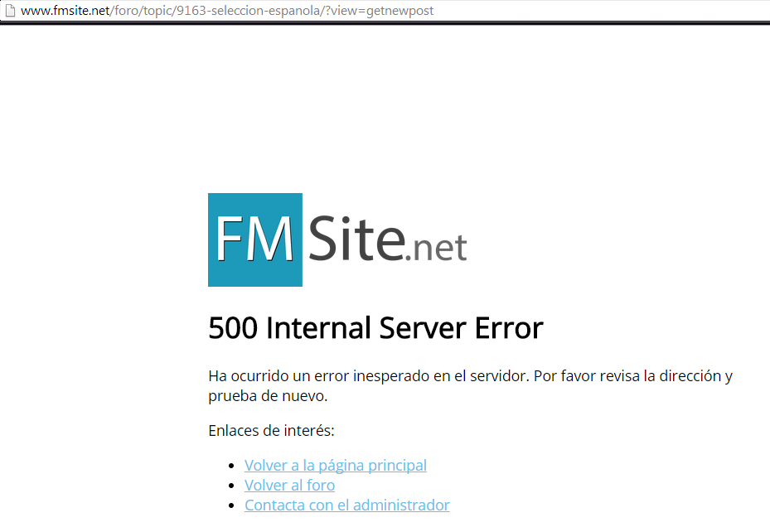Screen dimensions: 770x532
Task: Click the ?view=getnewpost query in URL
Action: pos(380,11)
